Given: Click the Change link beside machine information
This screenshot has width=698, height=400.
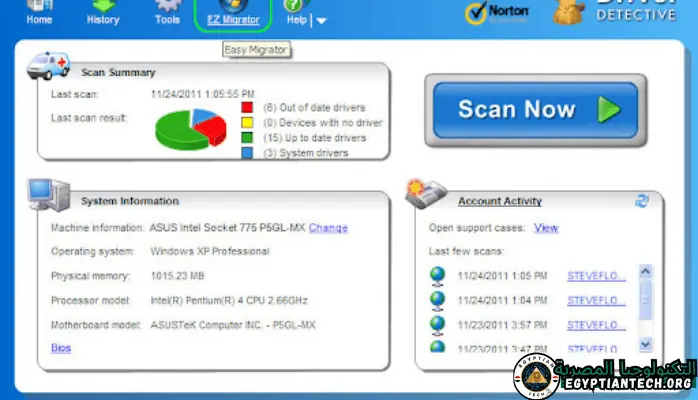Looking at the screenshot, I should click(328, 228).
